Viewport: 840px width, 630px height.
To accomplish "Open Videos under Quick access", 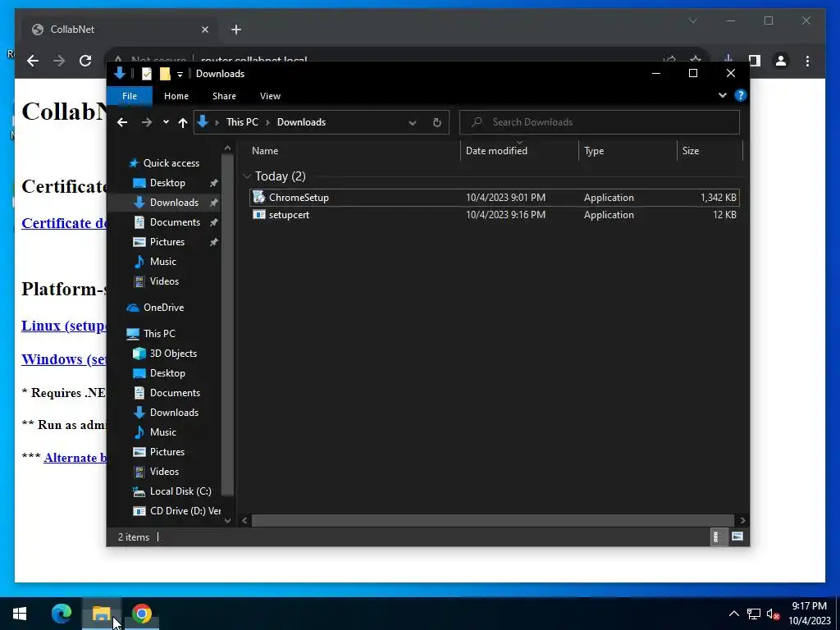I will point(164,281).
